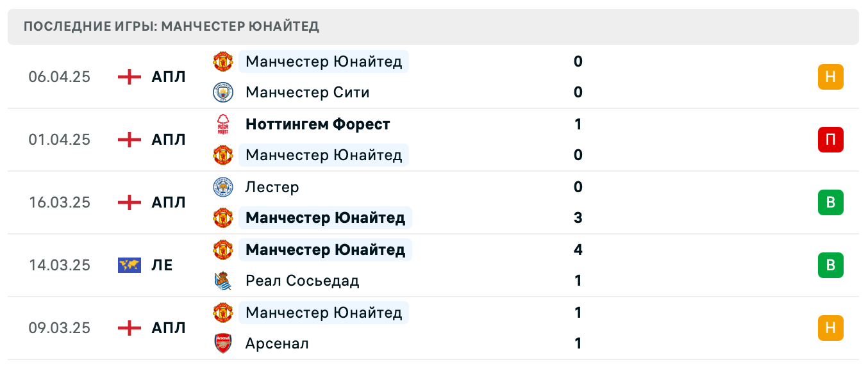Click the draw badge for 09.03.25 match
Viewport: 868px width, 369px height.
830,328
